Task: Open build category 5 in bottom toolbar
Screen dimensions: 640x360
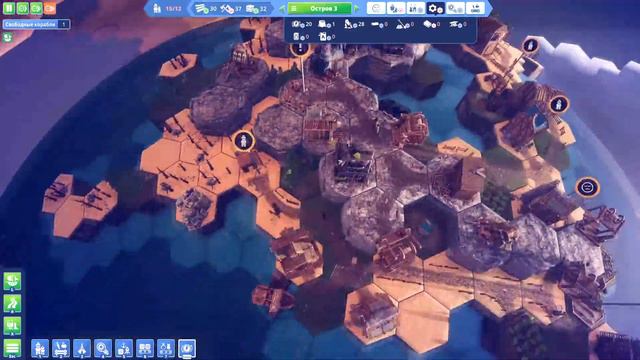Action: click(x=124, y=349)
